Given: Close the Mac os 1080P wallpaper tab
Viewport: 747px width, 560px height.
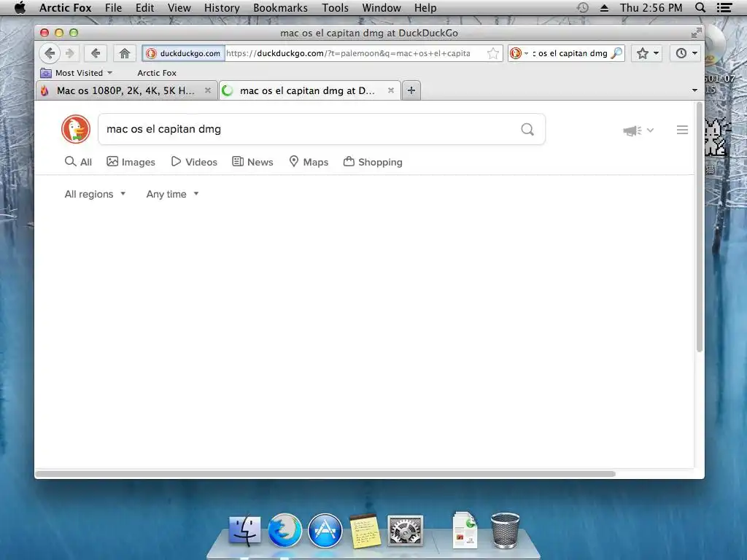Looking at the screenshot, I should point(208,90).
